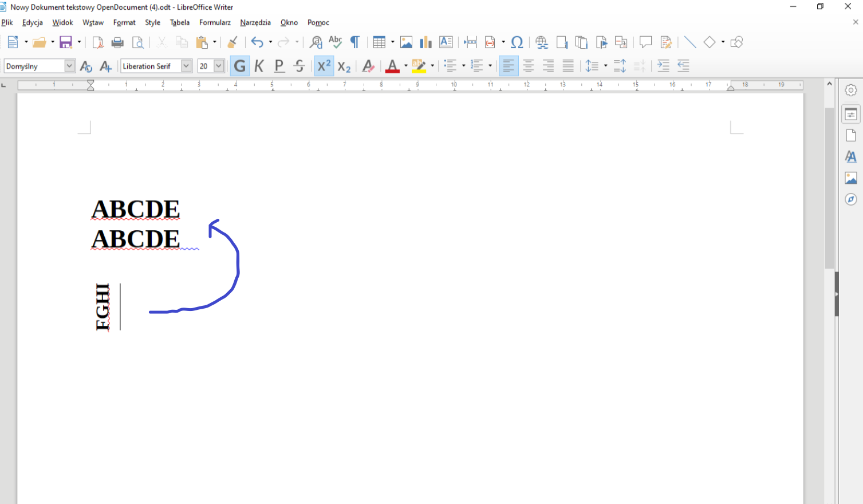Open the sidebar Gallery panel
863x504 pixels.
coord(850,178)
